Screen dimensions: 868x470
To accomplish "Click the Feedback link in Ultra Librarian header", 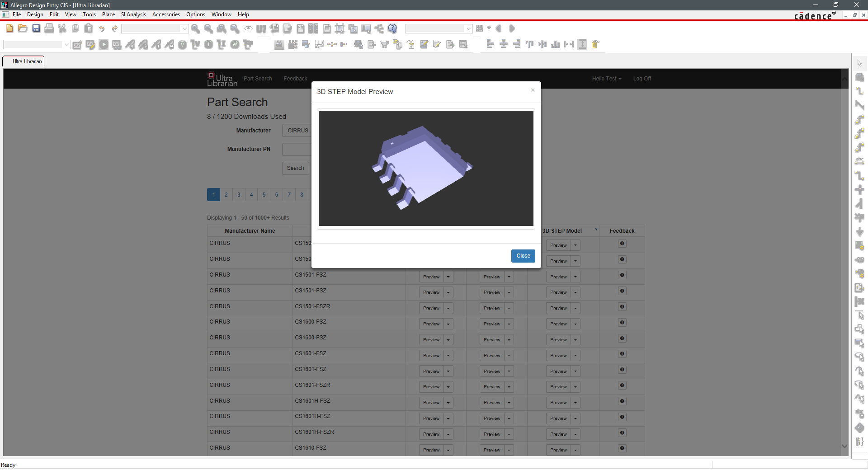I will pyautogui.click(x=295, y=79).
